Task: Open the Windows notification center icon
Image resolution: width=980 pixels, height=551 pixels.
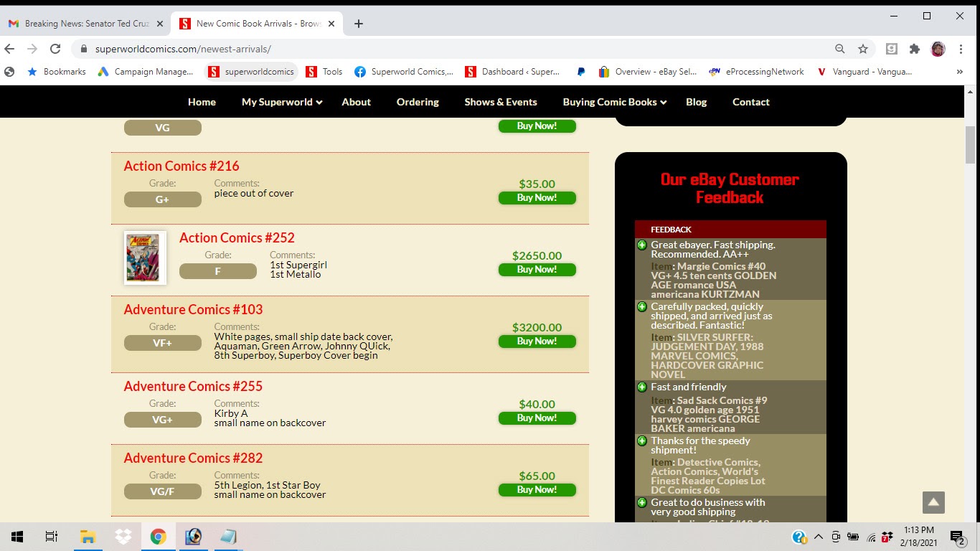Action: 957,537
